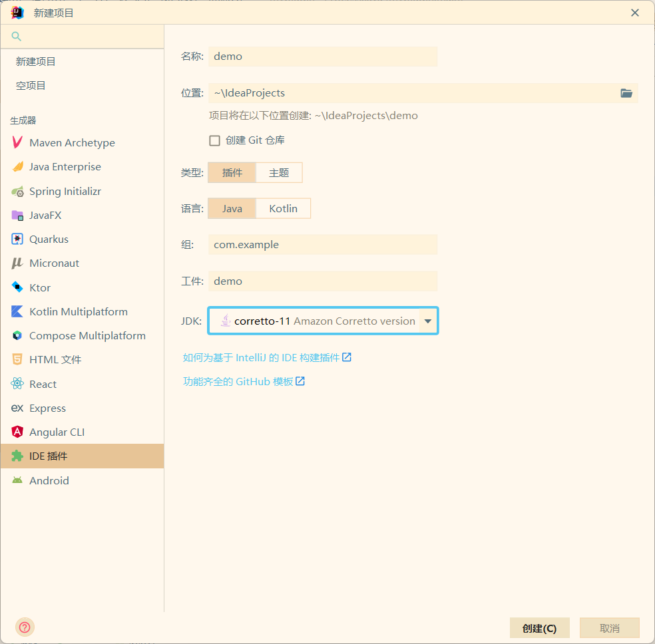
Task: Click the Express ex icon
Action: click(17, 408)
